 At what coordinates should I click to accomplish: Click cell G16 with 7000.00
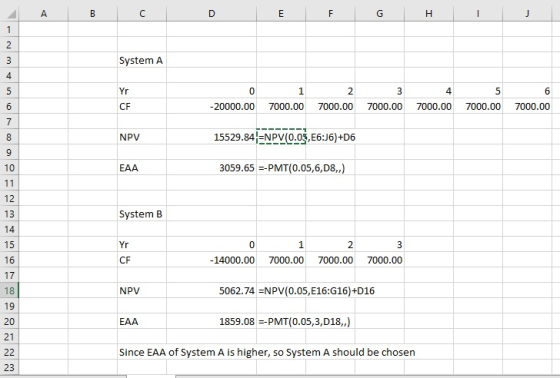[x=380, y=260]
